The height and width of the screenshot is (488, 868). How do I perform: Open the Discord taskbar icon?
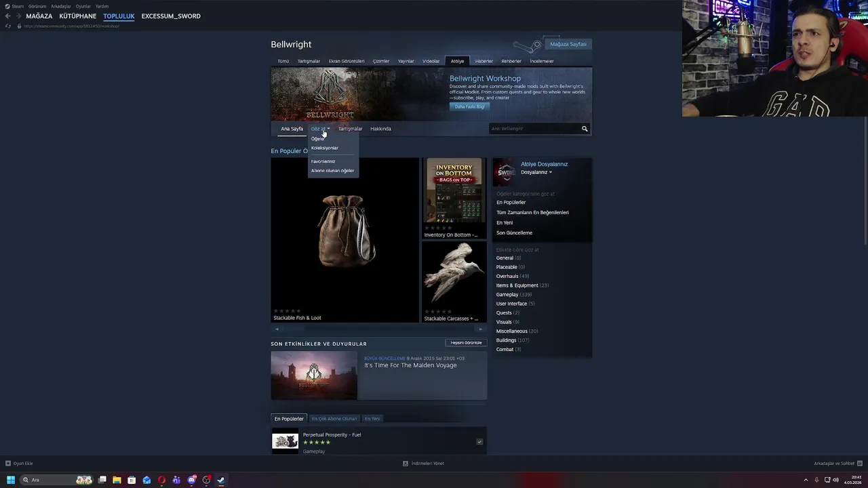[192, 480]
